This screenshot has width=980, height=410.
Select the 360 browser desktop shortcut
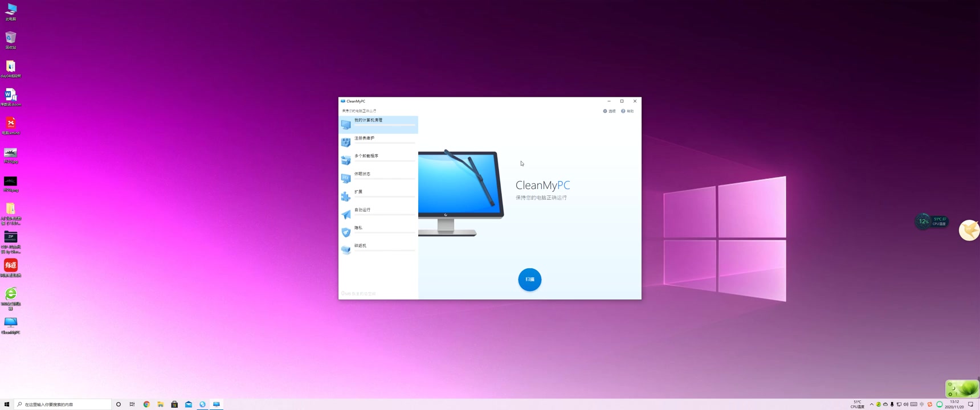[x=11, y=299]
